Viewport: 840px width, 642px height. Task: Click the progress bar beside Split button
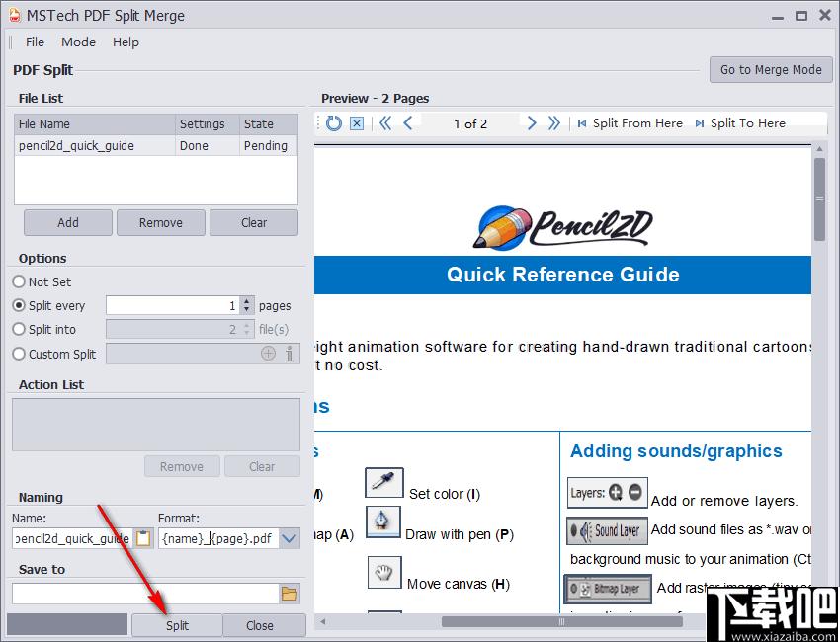tap(67, 625)
